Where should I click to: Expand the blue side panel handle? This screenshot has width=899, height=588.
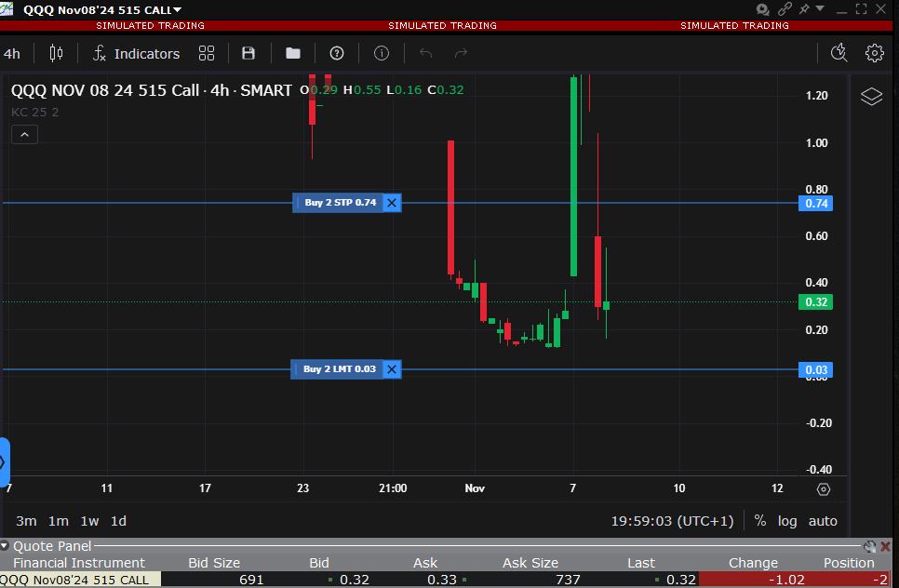click(x=5, y=461)
